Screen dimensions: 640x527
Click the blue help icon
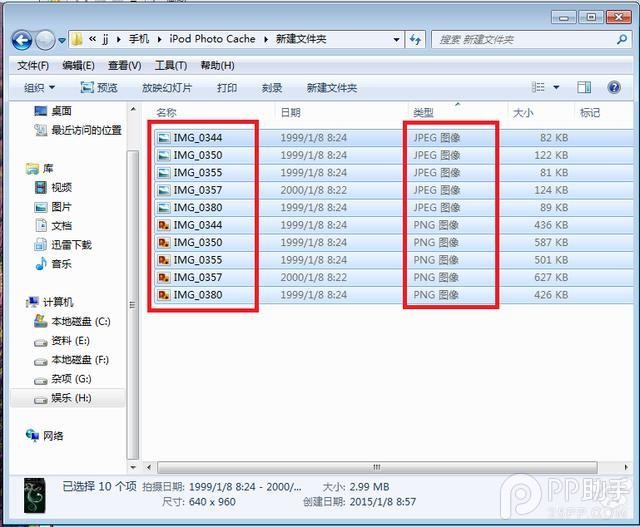pos(614,87)
